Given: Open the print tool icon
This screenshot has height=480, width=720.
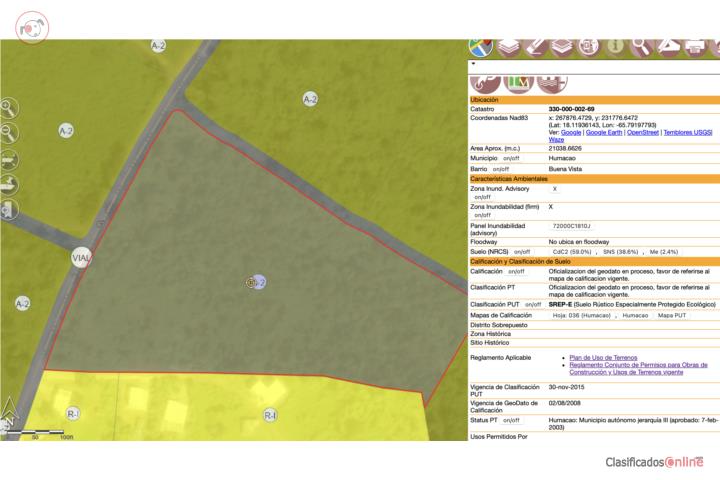Looking at the screenshot, I should (x=696, y=47).
